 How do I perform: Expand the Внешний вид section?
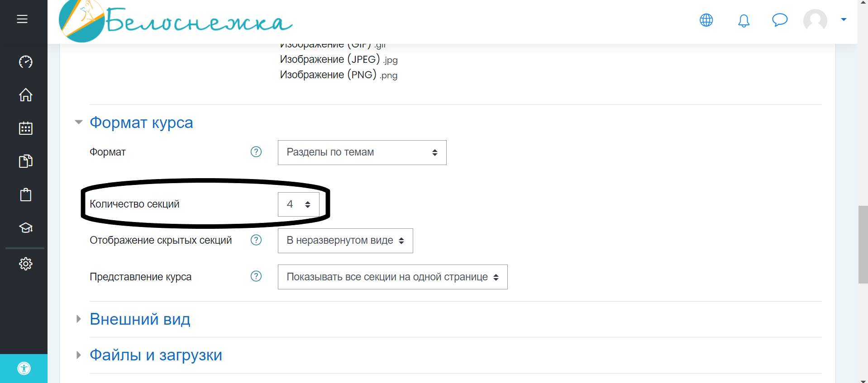click(x=140, y=319)
